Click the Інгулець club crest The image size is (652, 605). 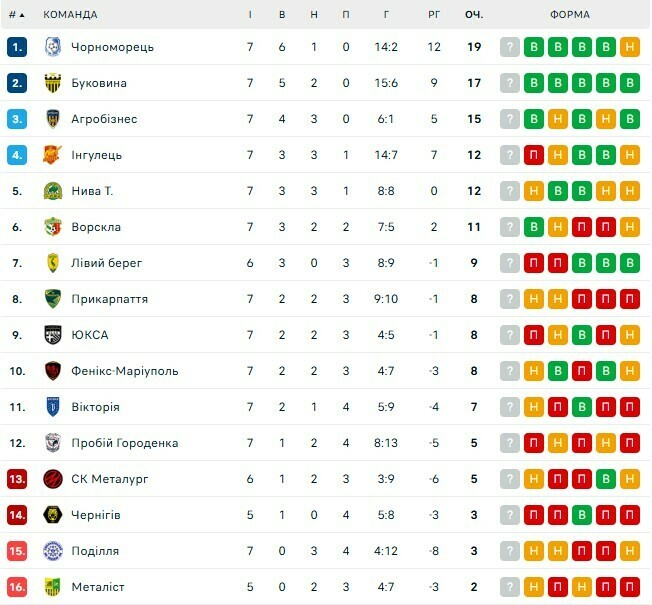tap(53, 155)
